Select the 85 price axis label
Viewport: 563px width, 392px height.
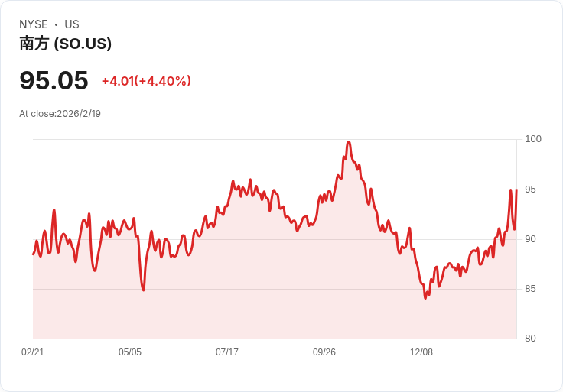point(531,289)
